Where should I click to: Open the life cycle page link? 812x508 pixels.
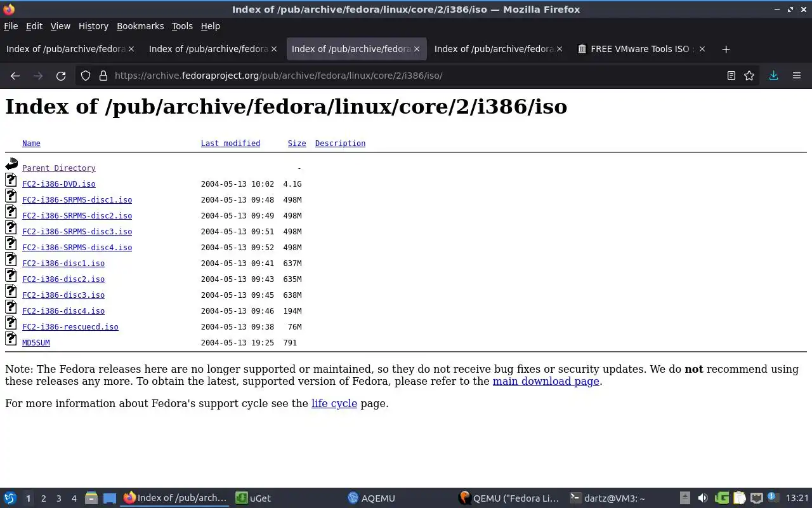coord(334,403)
